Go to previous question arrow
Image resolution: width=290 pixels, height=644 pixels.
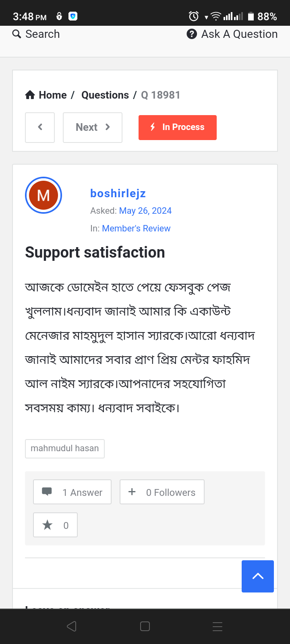click(40, 127)
